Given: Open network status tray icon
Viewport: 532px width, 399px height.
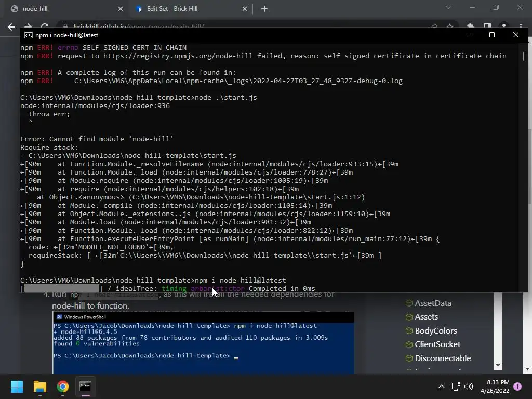Looking at the screenshot, I should point(456,387).
